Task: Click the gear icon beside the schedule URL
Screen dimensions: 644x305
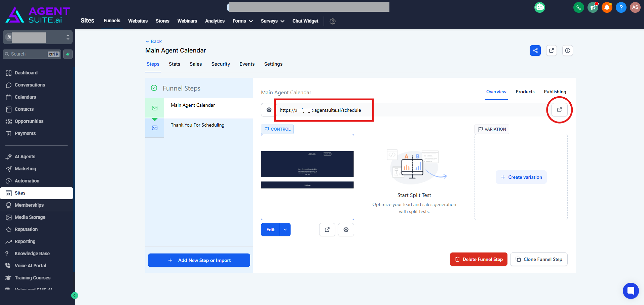Action: 269,110
